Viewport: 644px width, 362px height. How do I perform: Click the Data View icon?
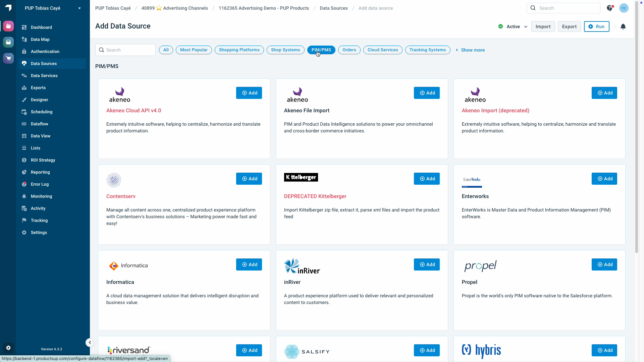click(24, 136)
